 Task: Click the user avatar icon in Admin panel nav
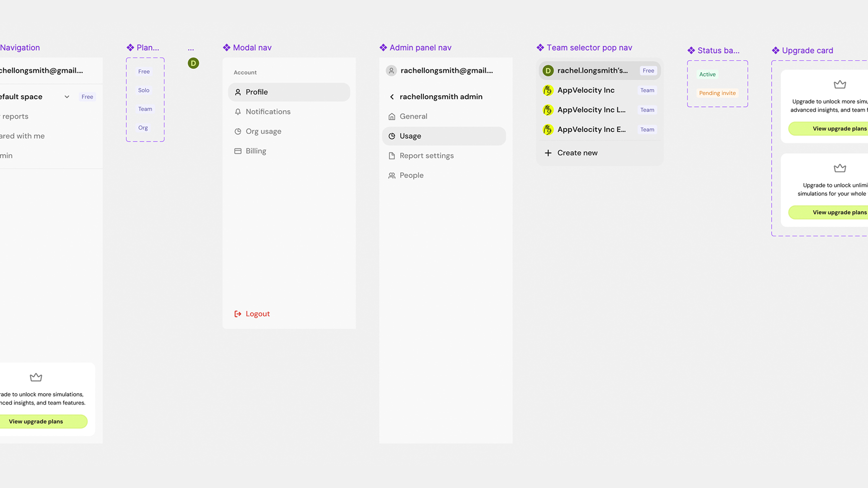(391, 71)
